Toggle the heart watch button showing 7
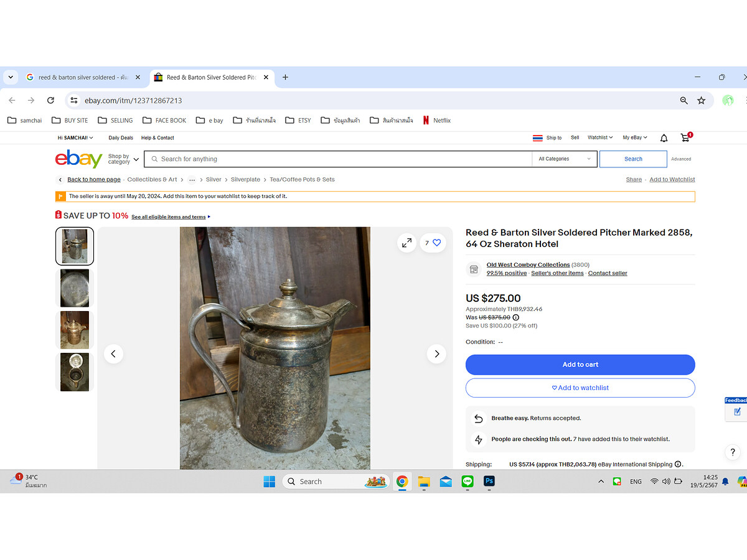Image resolution: width=747 pixels, height=560 pixels. click(x=433, y=243)
